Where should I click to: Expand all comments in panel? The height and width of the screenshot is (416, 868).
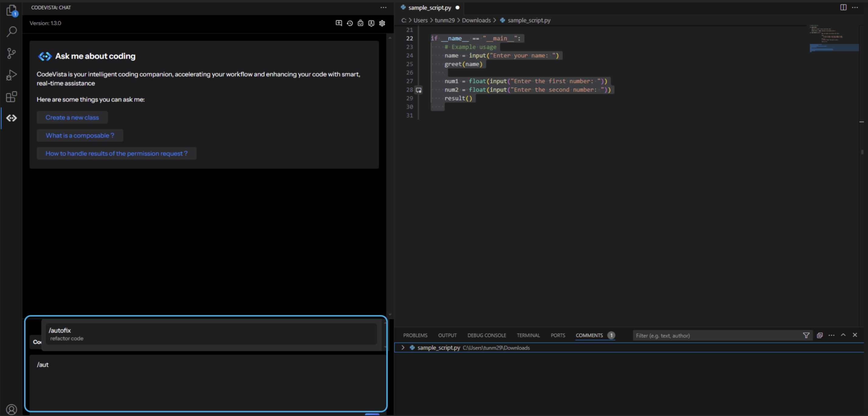[x=820, y=335]
